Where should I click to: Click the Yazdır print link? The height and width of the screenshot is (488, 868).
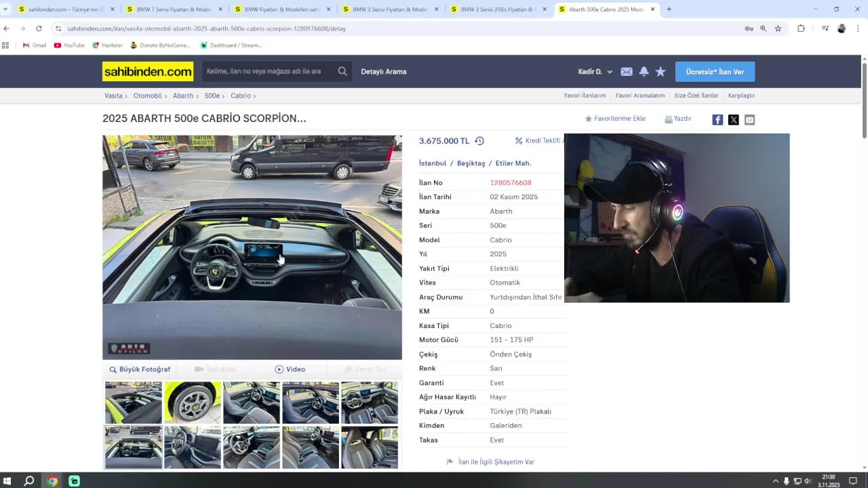pyautogui.click(x=678, y=119)
